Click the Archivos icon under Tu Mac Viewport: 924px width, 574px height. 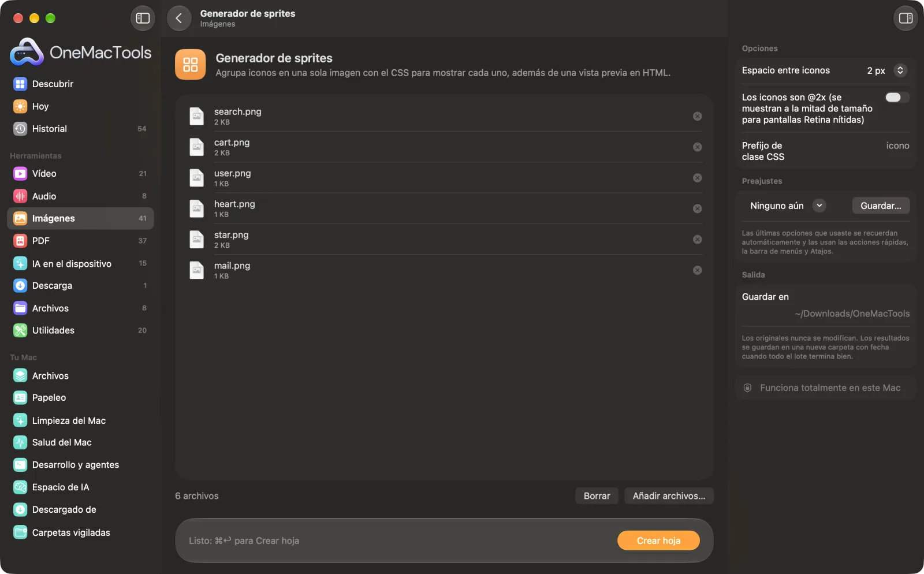(x=20, y=376)
